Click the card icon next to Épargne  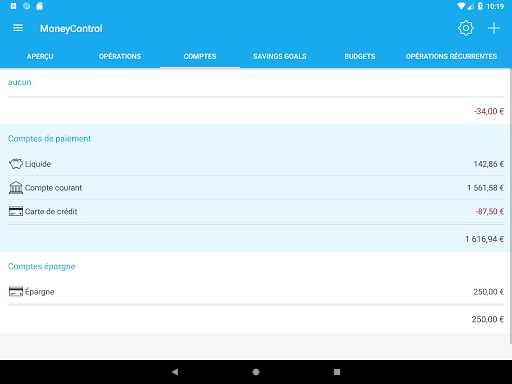tap(16, 292)
